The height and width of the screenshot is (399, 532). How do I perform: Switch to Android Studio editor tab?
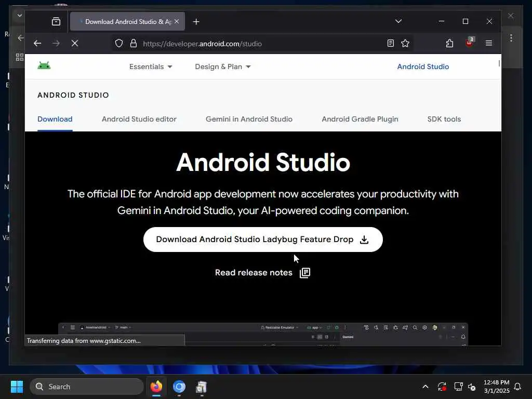click(139, 119)
